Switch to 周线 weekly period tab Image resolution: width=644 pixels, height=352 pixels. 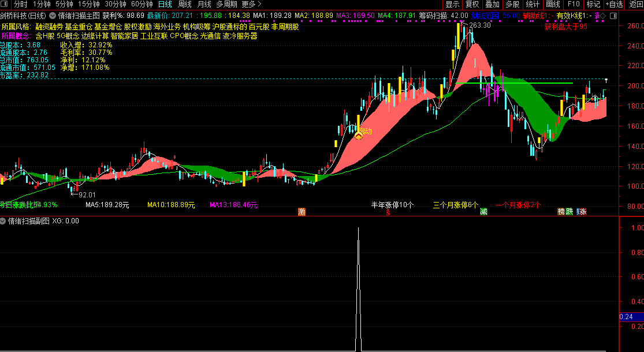coord(185,5)
